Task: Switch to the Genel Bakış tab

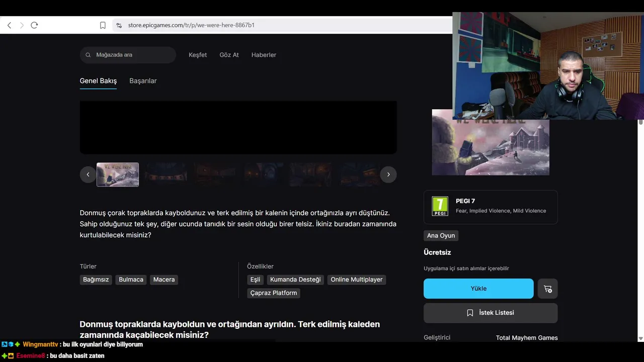Action: (x=98, y=81)
